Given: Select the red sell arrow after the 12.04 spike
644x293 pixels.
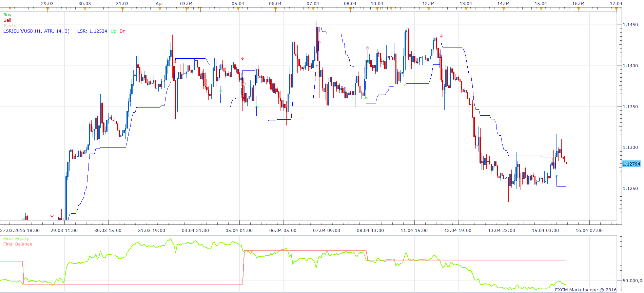Looking at the screenshot, I should 441,36.
